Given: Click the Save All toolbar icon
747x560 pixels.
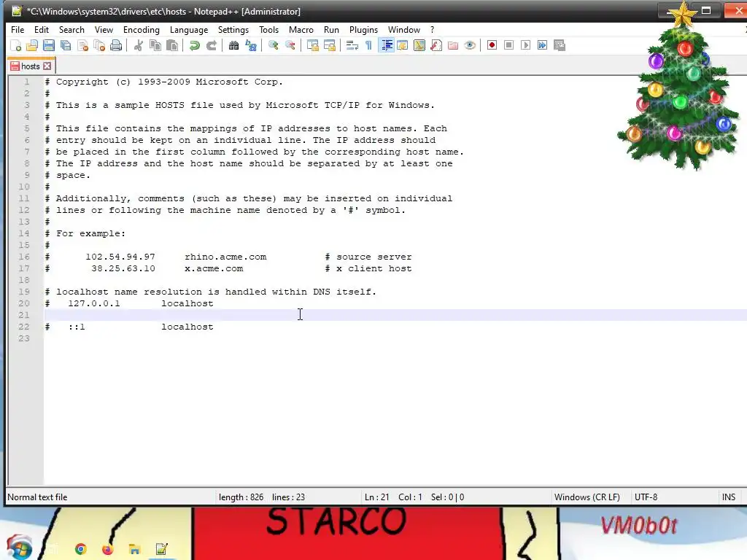Looking at the screenshot, I should [x=65, y=45].
